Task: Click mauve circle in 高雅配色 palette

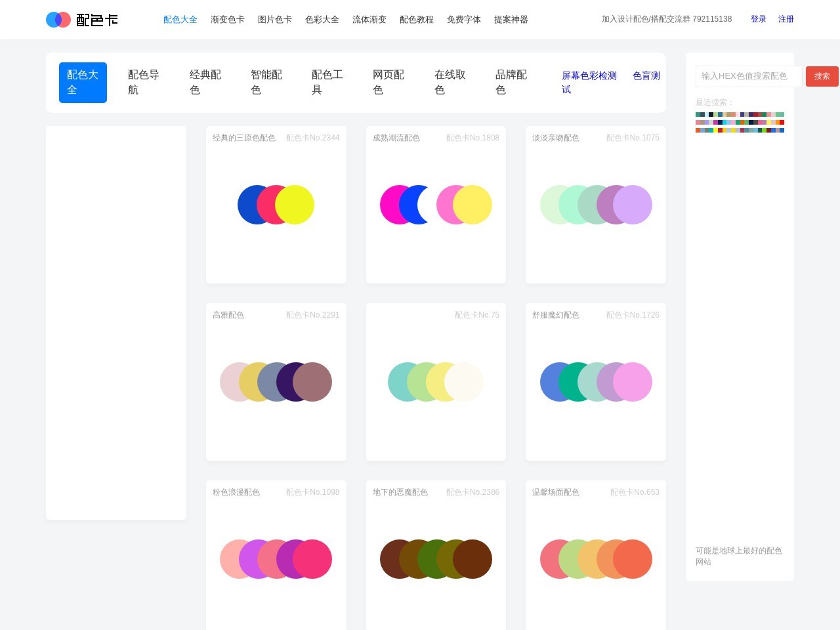Action: tap(312, 382)
